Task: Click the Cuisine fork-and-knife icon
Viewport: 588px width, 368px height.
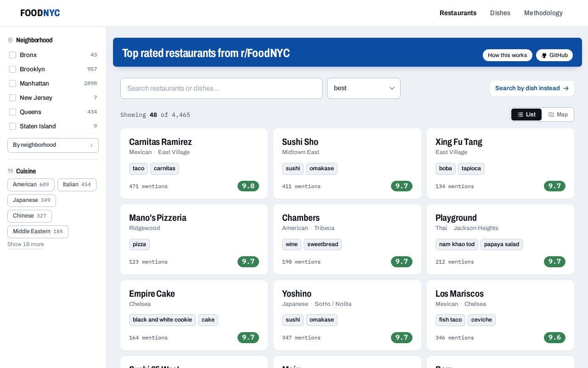Action: tap(11, 171)
